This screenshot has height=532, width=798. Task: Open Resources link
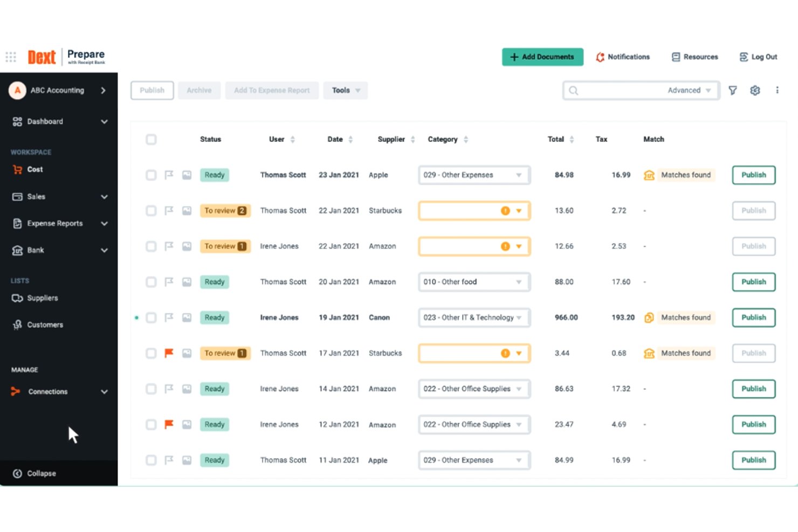[694, 57]
